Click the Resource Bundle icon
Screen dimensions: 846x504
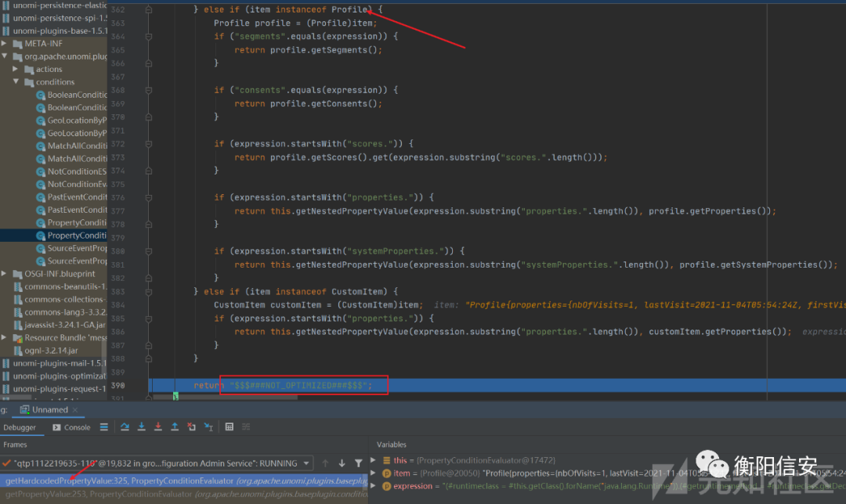pos(18,338)
